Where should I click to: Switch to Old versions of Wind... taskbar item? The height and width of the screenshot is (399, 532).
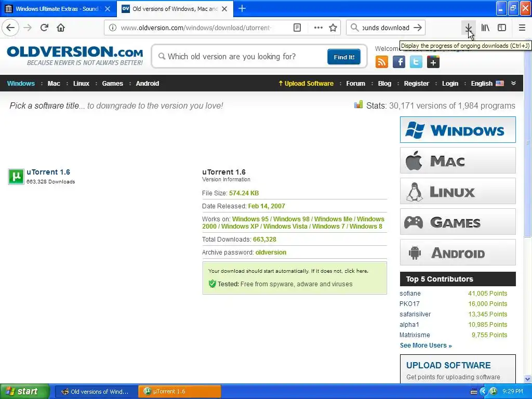[96, 392]
